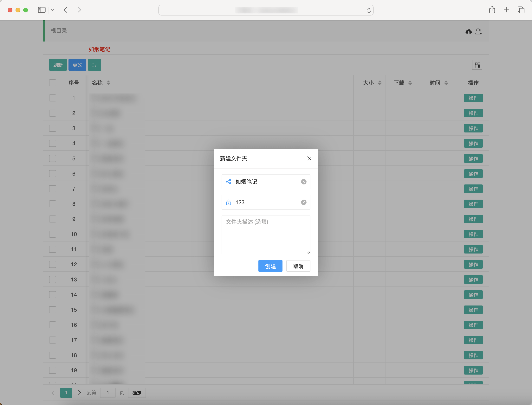Open Safari share icon

click(x=492, y=10)
